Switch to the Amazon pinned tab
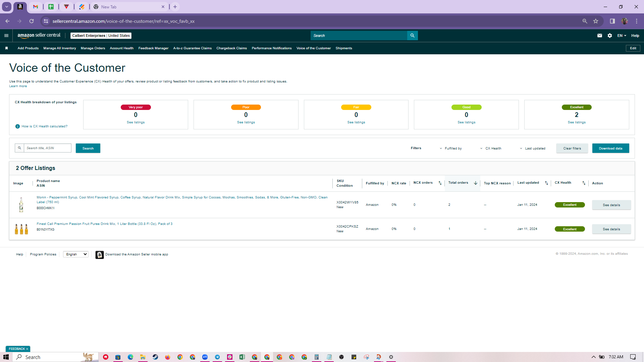The image size is (644, 362). 20,7
